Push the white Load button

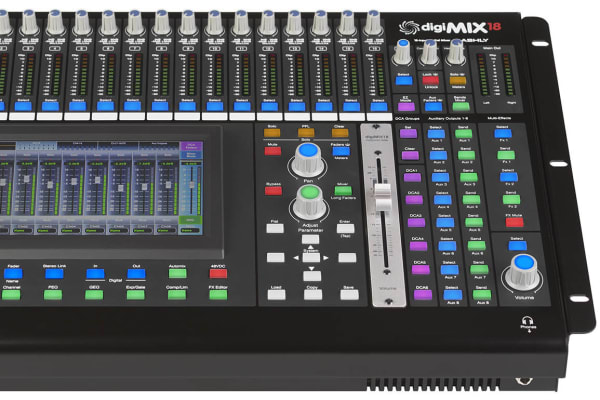pyautogui.click(x=277, y=294)
